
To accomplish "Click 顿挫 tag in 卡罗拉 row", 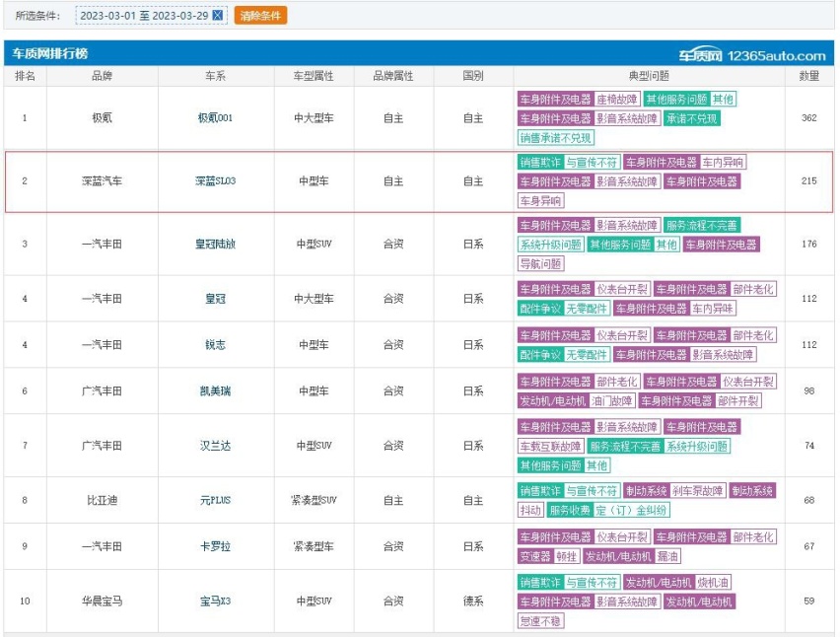I will click(566, 556).
